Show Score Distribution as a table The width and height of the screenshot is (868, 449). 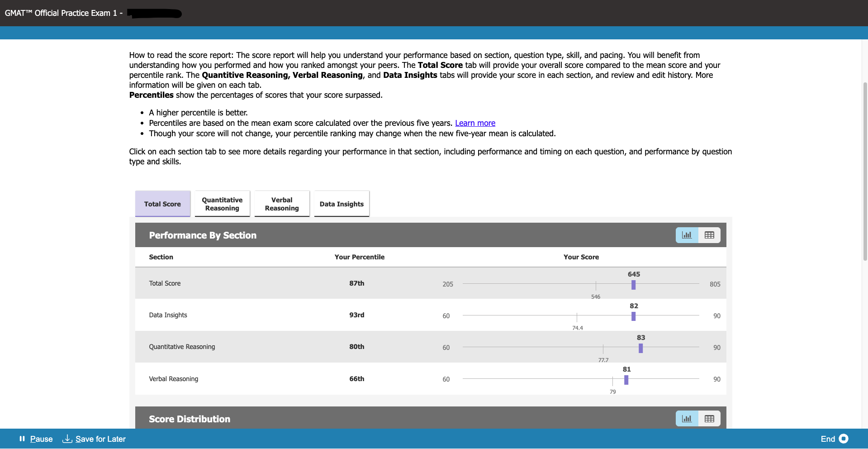[709, 419]
